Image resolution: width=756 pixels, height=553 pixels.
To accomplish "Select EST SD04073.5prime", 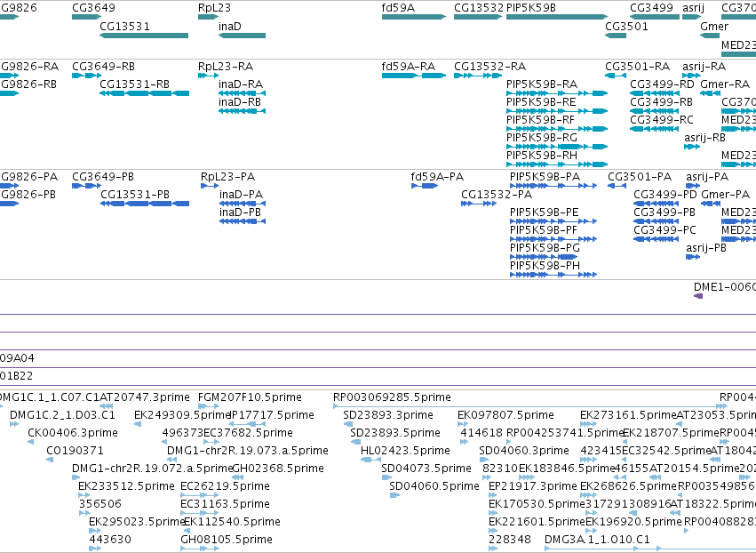I will 386,477.
